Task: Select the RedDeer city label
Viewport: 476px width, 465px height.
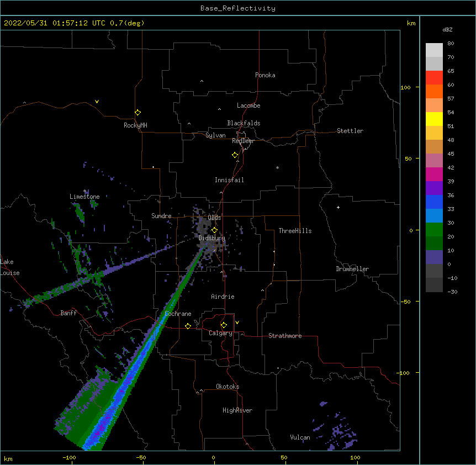Action: click(x=243, y=141)
